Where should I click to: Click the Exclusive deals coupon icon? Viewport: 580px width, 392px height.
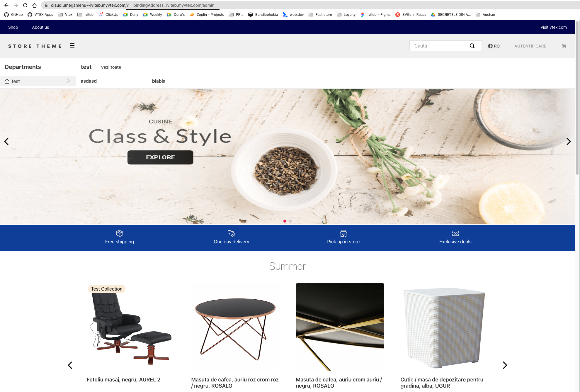pos(455,233)
